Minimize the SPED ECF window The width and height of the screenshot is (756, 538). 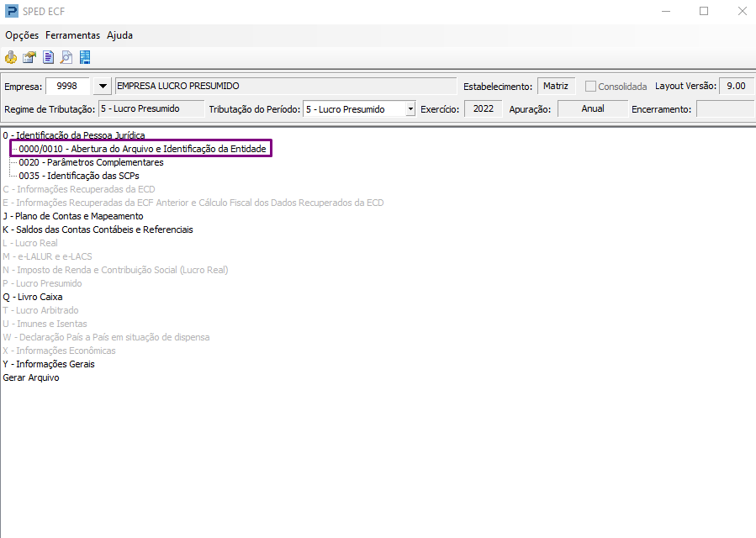tap(666, 11)
